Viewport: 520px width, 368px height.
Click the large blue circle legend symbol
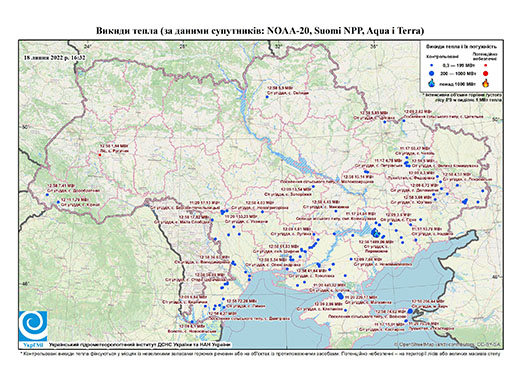point(432,73)
